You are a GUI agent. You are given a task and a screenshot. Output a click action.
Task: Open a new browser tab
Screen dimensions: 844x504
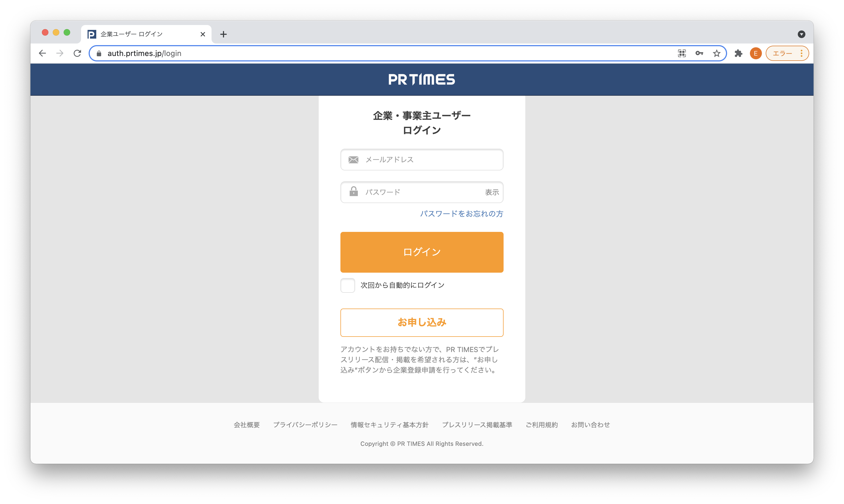tap(224, 34)
